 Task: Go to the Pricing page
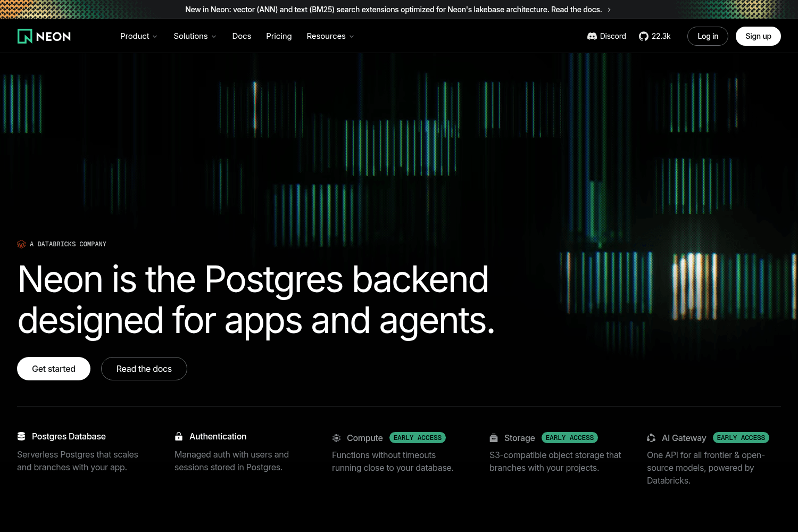coord(279,36)
